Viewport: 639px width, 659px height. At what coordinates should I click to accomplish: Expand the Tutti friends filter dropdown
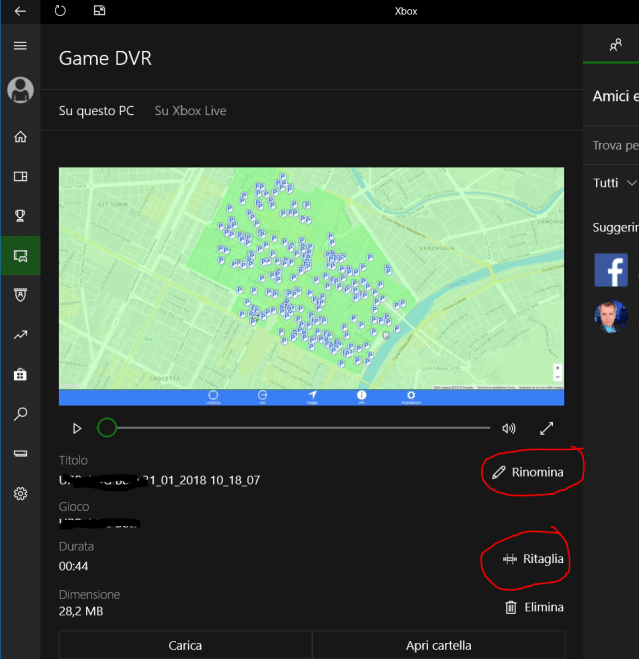pyautogui.click(x=614, y=183)
